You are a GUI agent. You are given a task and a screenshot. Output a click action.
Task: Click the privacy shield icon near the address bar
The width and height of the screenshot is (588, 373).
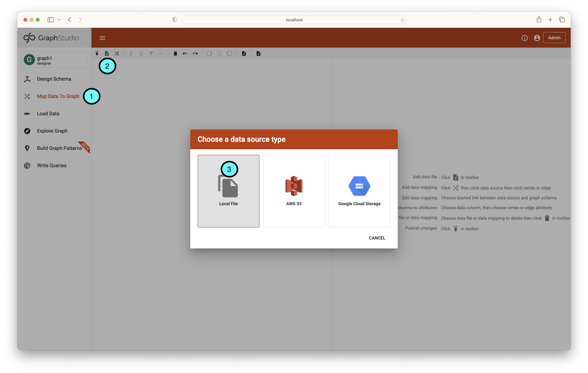pyautogui.click(x=175, y=20)
